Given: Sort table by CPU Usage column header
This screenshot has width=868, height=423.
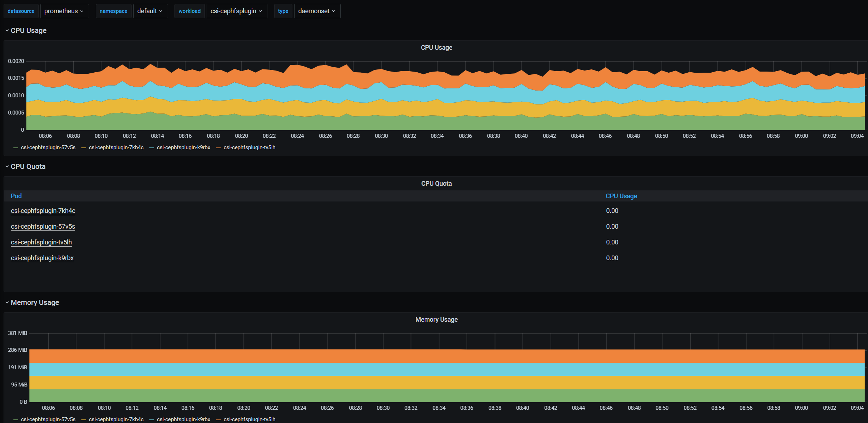Looking at the screenshot, I should click(621, 196).
